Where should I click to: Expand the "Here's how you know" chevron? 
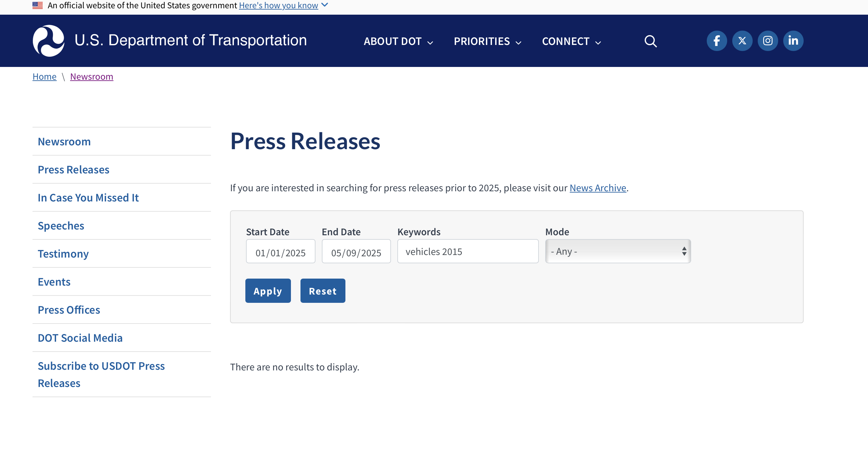(x=324, y=5)
